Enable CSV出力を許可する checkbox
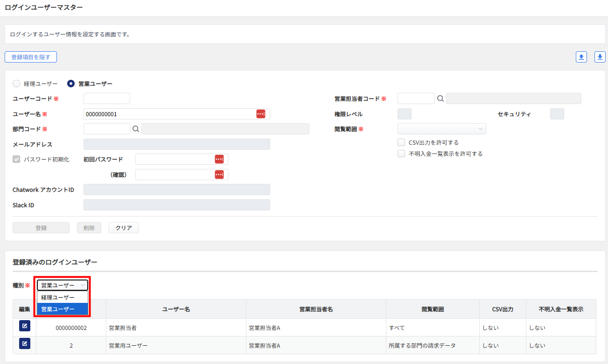This screenshot has width=608, height=364. [x=401, y=143]
